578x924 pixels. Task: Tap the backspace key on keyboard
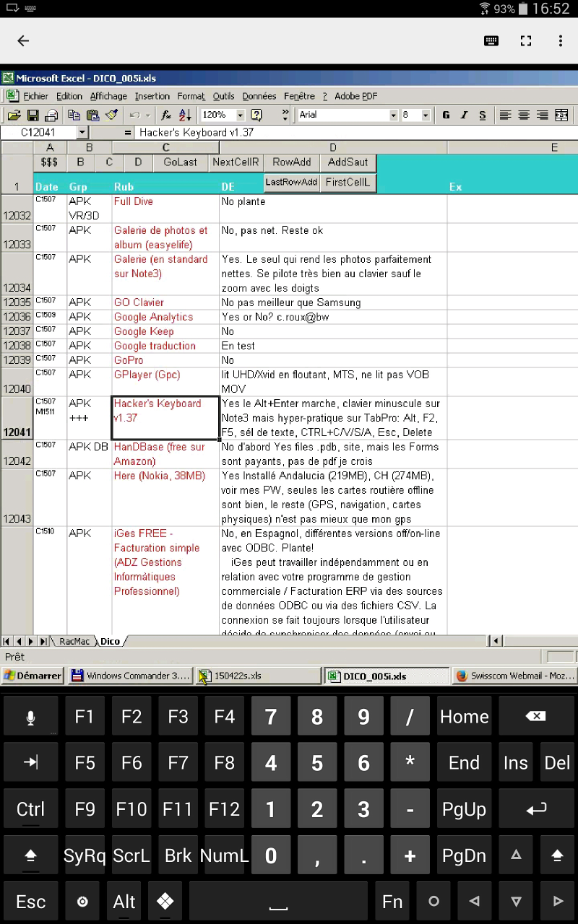coord(535,717)
